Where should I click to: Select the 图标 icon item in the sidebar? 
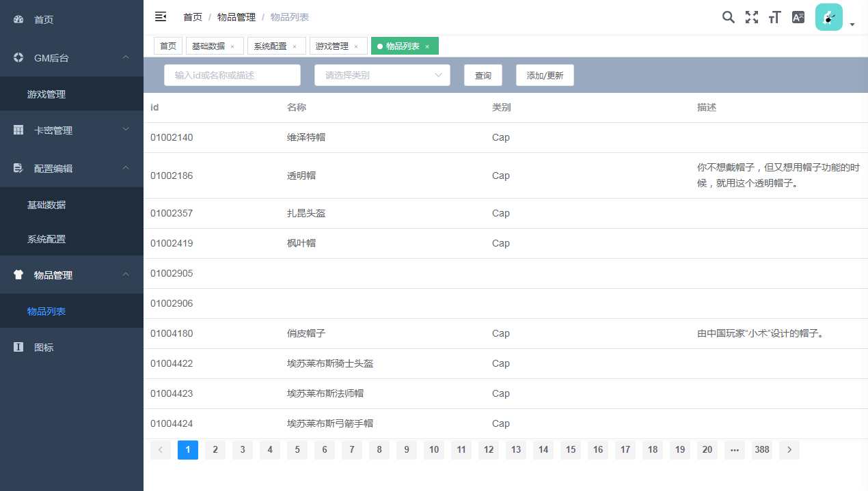click(44, 348)
